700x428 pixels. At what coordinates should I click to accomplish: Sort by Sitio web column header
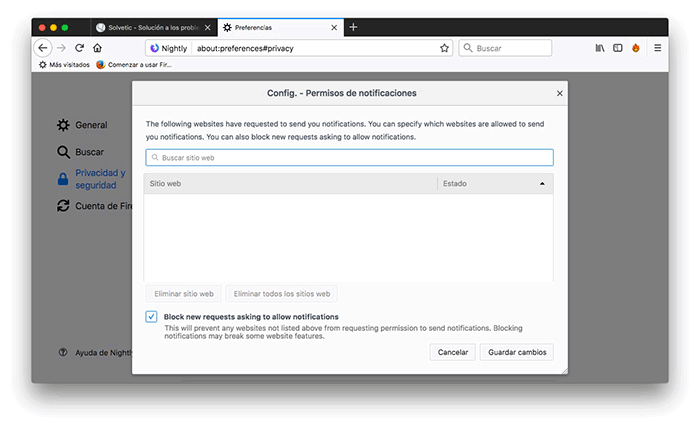point(290,184)
